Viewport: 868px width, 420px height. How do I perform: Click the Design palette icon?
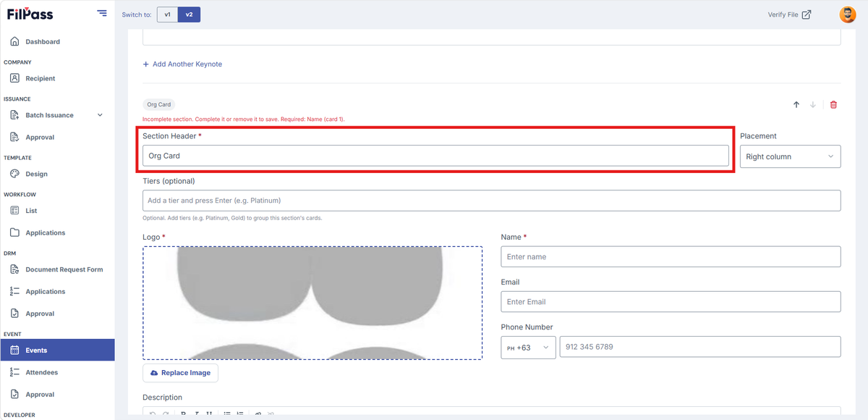(x=14, y=174)
